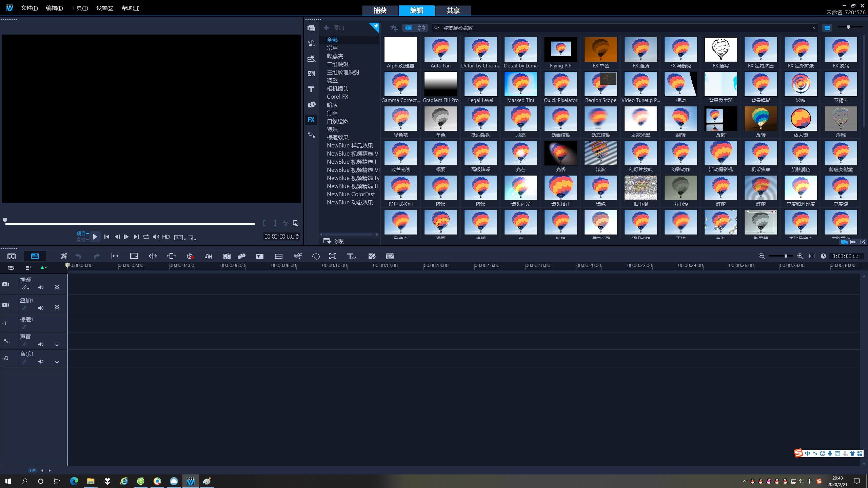Toggle transparency mode on 视频 track
868x488 pixels.
(x=57, y=287)
